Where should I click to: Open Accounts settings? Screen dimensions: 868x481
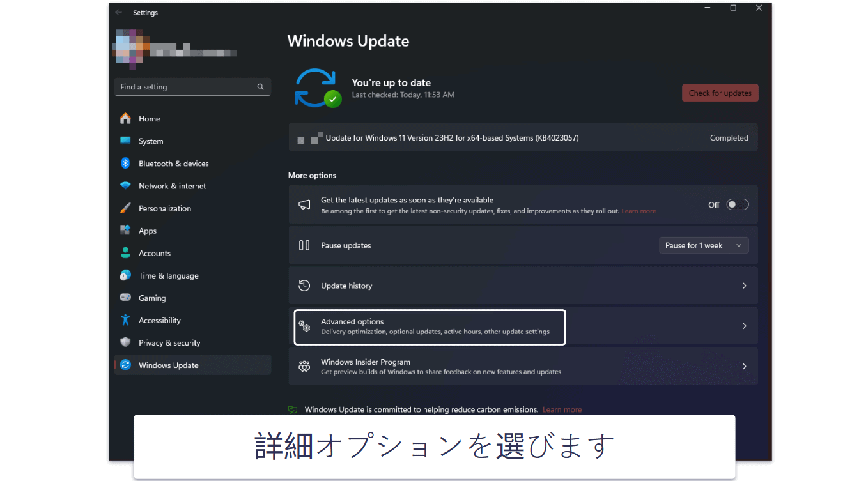[x=192, y=253]
